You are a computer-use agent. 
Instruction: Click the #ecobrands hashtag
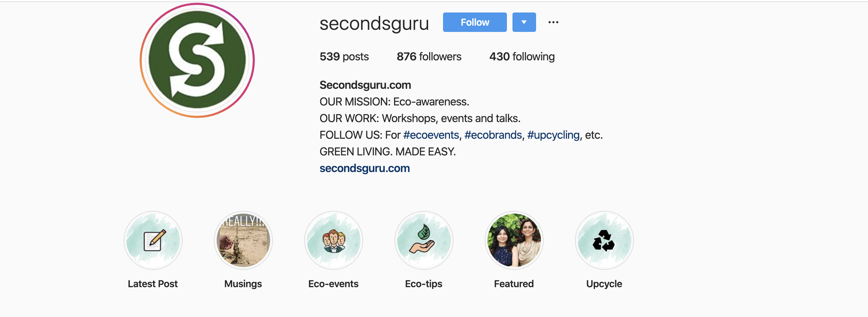pyautogui.click(x=493, y=135)
